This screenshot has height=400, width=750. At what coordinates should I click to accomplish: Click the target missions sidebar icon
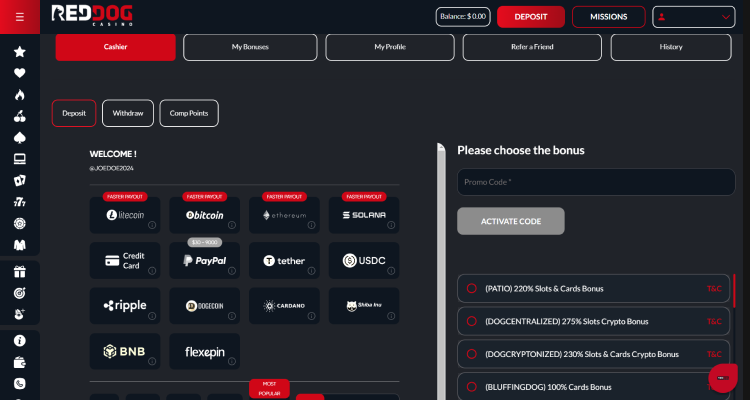pos(20,293)
